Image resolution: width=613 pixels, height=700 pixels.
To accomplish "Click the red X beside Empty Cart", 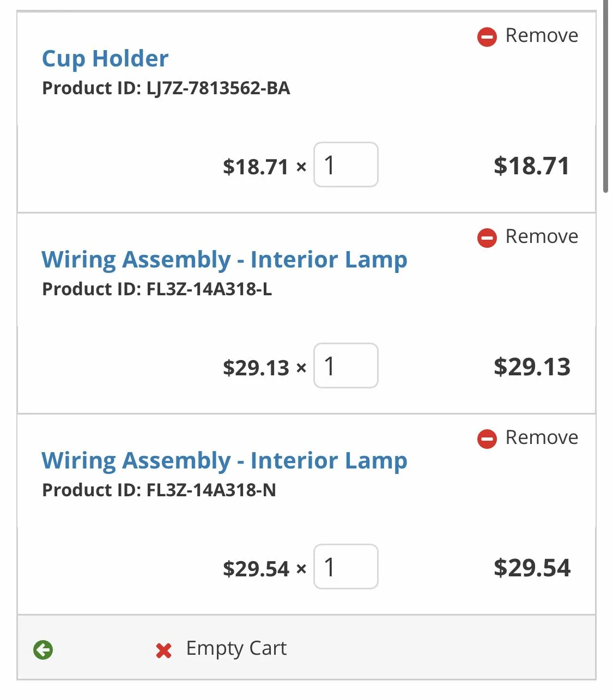I will pyautogui.click(x=164, y=650).
